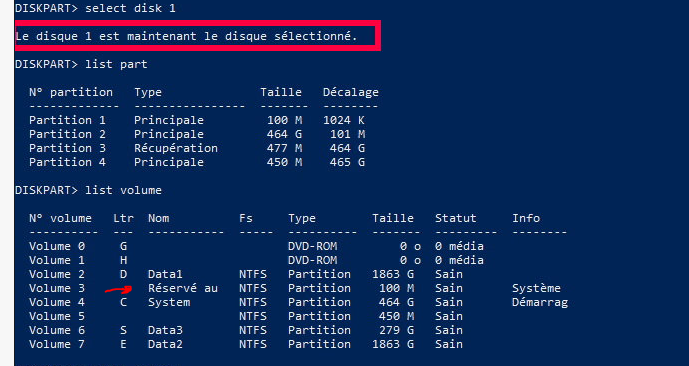Click the Data3 volume S entry
This screenshot has height=366, width=689.
point(246,330)
